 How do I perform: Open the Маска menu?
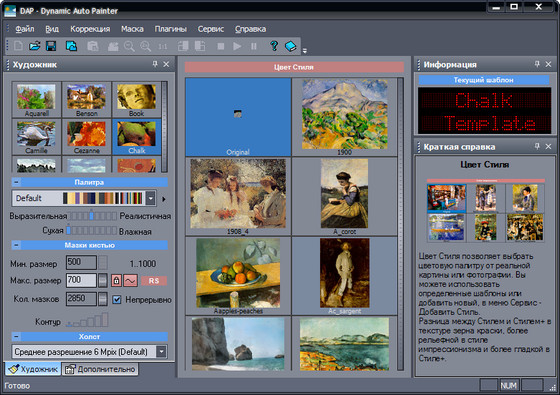(x=132, y=29)
